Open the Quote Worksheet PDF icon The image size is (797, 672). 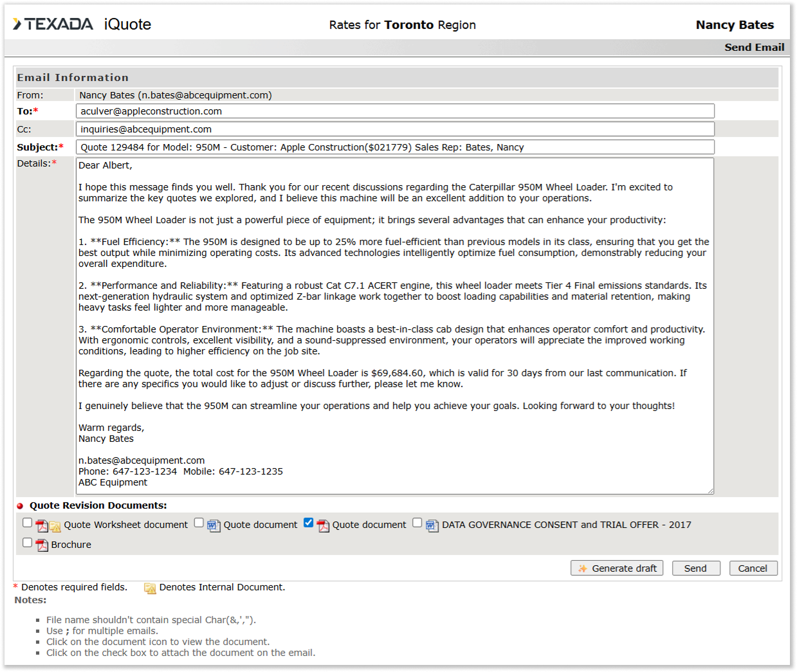[x=42, y=526]
